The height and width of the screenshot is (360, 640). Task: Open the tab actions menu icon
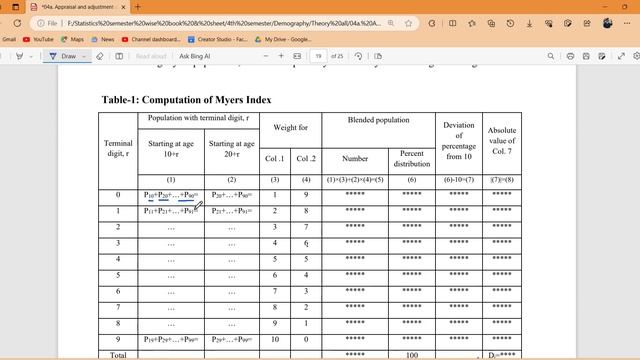pos(16,7)
